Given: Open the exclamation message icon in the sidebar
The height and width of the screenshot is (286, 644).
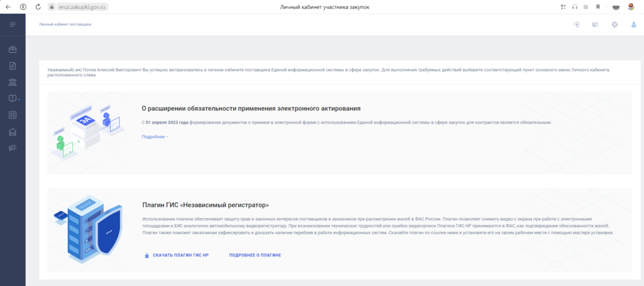Looking at the screenshot, I should pyautogui.click(x=13, y=98).
